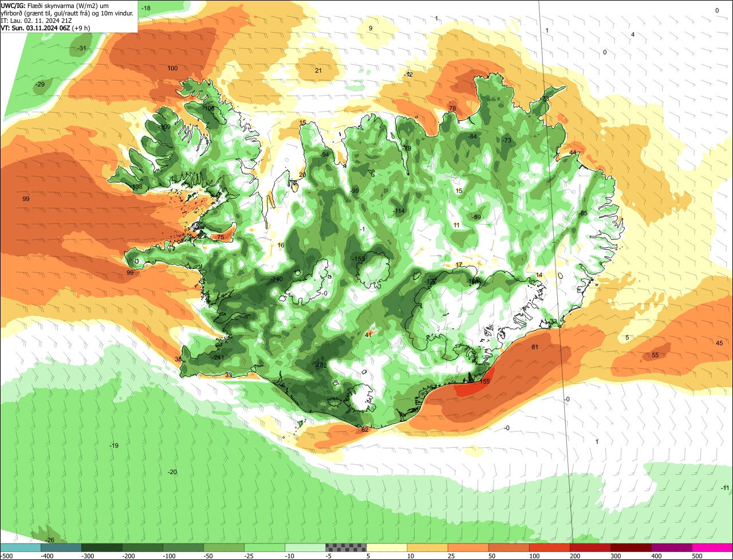Viewport: 733px width, 560px height.
Task: Pick the 10 to 25 yellow-orange legend swatch
Action: pos(427,547)
